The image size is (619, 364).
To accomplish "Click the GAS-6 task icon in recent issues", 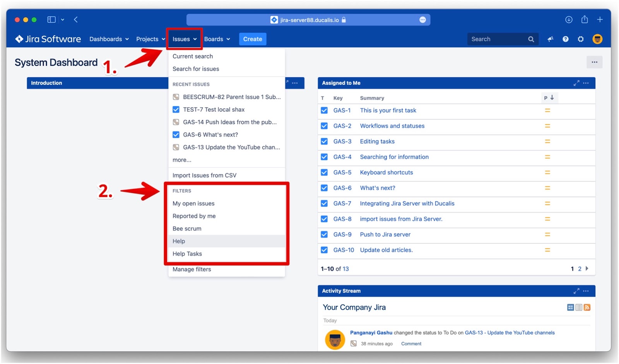I will (x=176, y=134).
